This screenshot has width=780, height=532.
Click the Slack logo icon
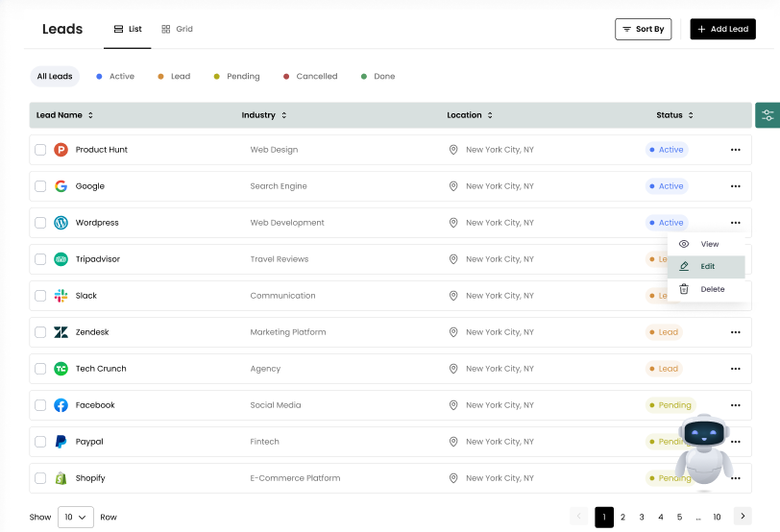coord(61,296)
